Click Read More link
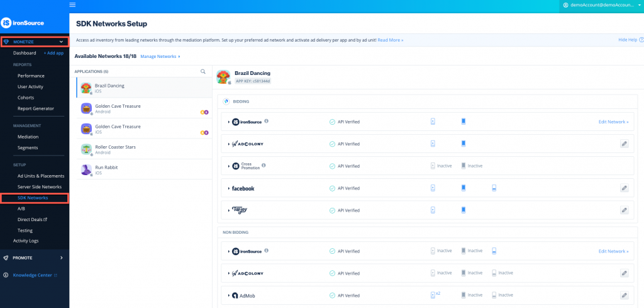 click(x=391, y=40)
